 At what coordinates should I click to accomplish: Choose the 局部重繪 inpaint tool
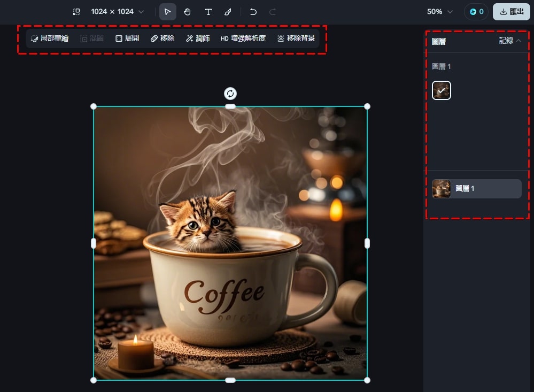tap(50, 39)
